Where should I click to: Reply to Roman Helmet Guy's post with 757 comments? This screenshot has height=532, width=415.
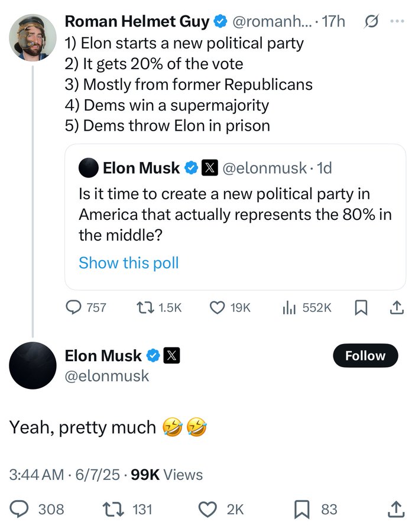coord(86,307)
